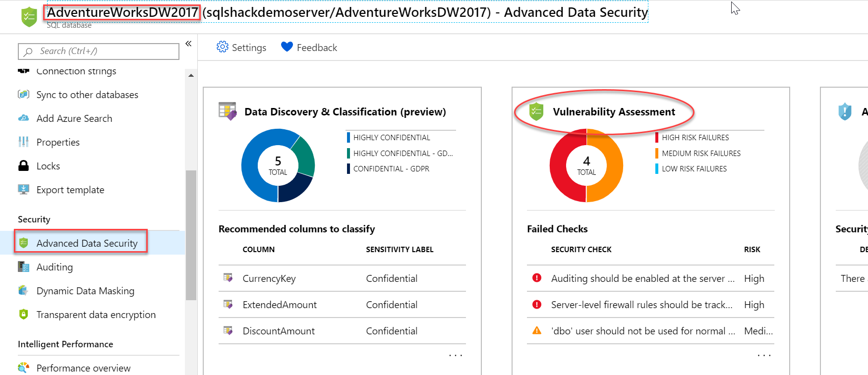The image size is (868, 375).
Task: Select Properties in the sidebar menu
Action: click(x=58, y=142)
